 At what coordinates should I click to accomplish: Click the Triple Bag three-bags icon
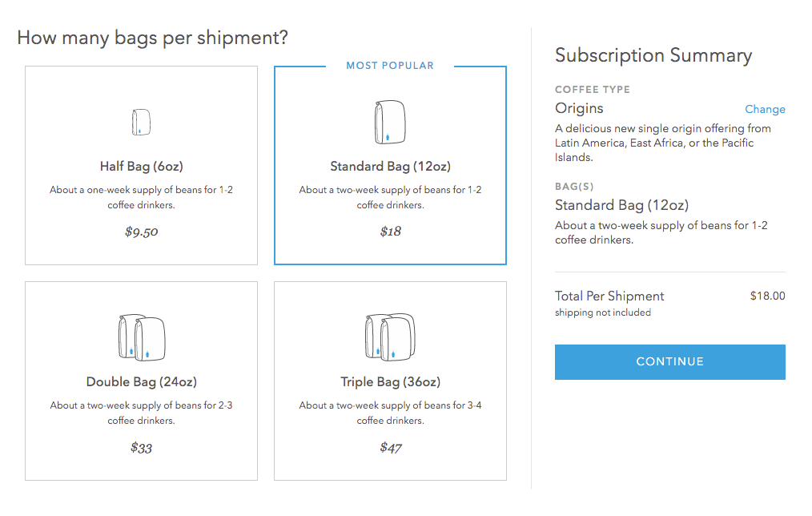tap(390, 337)
